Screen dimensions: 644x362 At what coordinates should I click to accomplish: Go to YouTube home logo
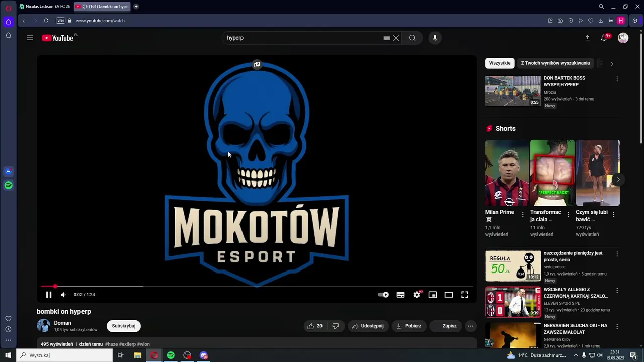tap(58, 38)
